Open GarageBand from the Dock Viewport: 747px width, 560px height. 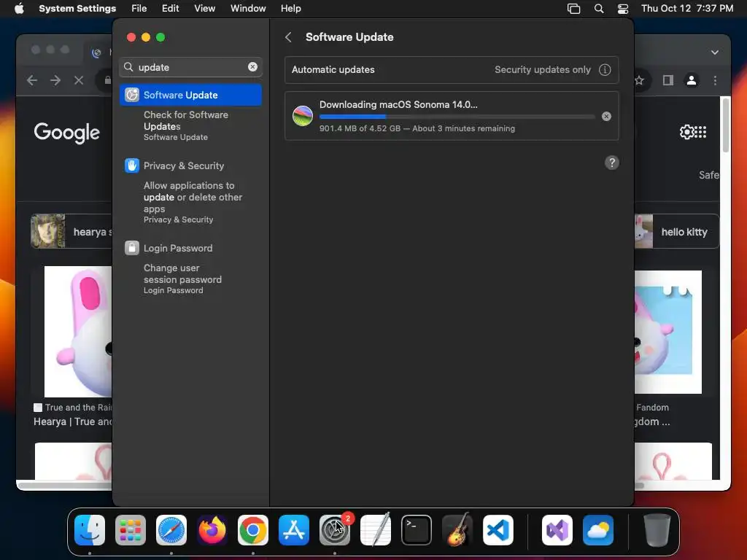(457, 530)
